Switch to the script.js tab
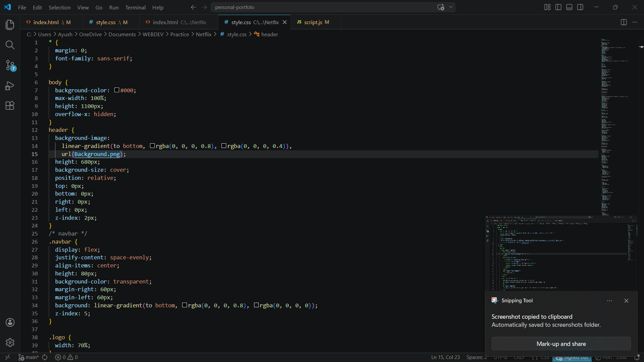This screenshot has width=644, height=362. click(x=313, y=22)
